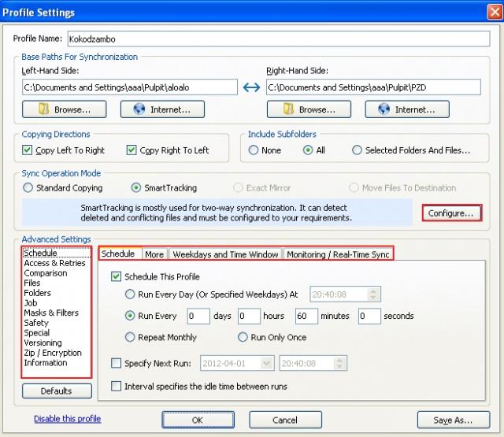Image resolution: width=504 pixels, height=437 pixels.
Task: Click the left-hand side Browse folder icon
Action: (43, 110)
